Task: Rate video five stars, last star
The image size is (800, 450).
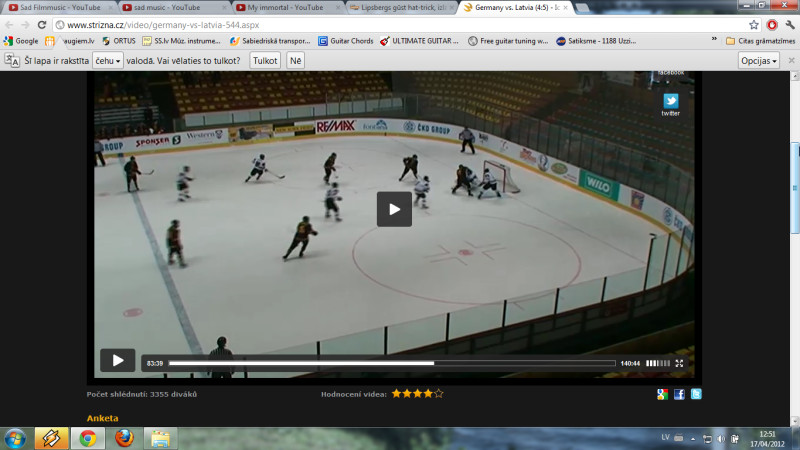Action: point(438,393)
